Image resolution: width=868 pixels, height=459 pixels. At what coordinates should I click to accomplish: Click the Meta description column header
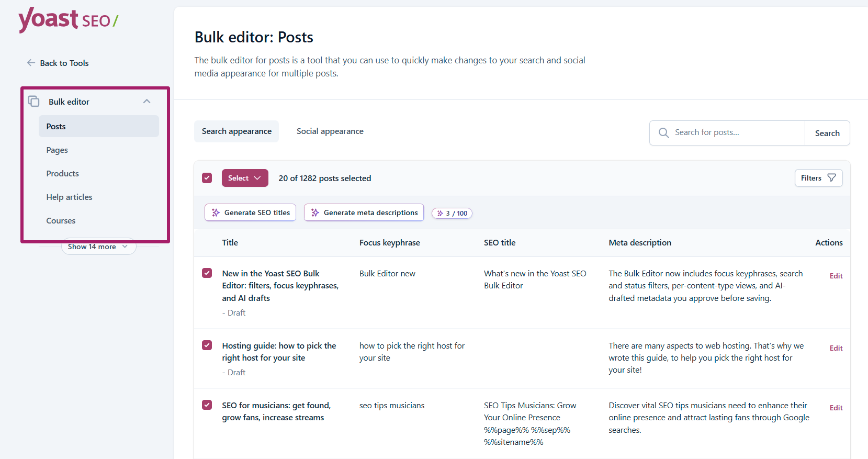point(640,243)
